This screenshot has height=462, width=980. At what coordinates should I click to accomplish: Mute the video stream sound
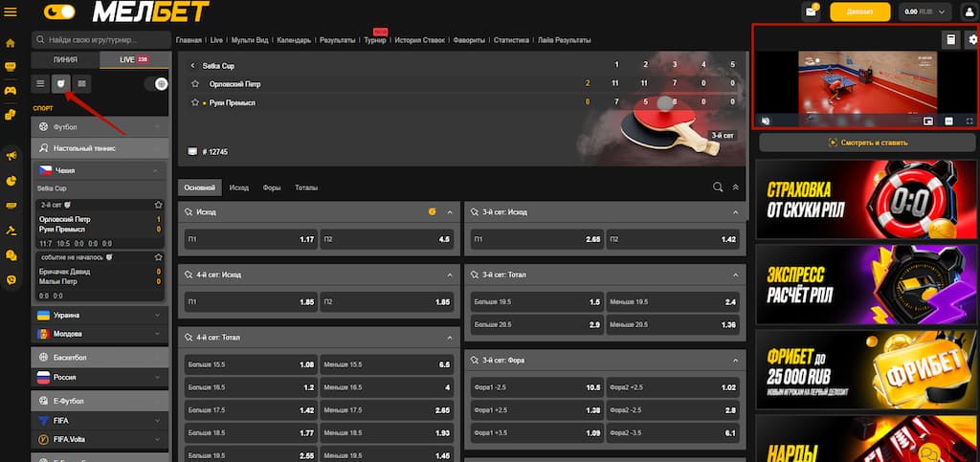(x=766, y=121)
